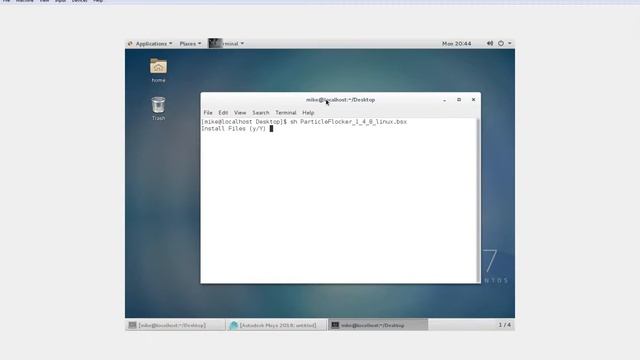Maximize the terminal window
The width and height of the screenshot is (640, 360).
pyautogui.click(x=459, y=100)
